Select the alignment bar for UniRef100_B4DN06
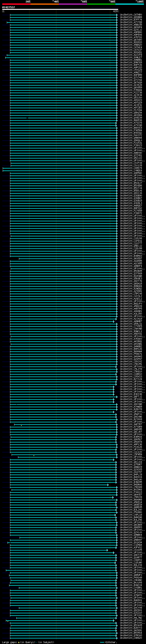 [59, 485]
